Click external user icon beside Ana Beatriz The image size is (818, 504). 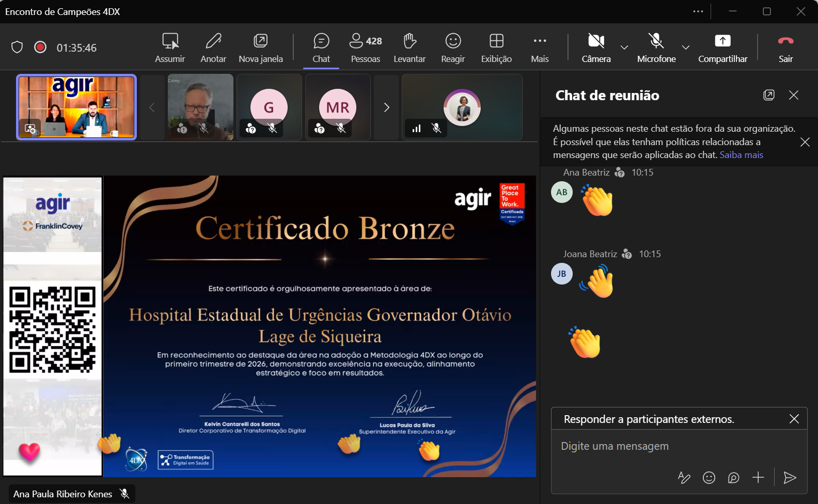(620, 172)
